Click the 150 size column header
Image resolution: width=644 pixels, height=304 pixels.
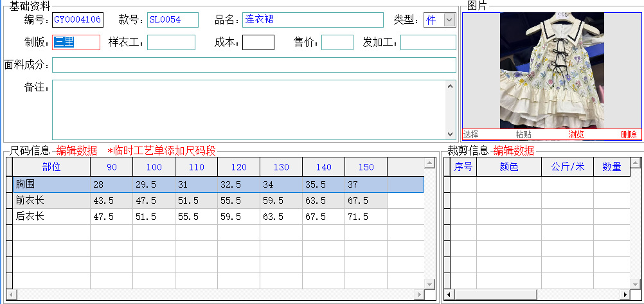[x=366, y=167]
